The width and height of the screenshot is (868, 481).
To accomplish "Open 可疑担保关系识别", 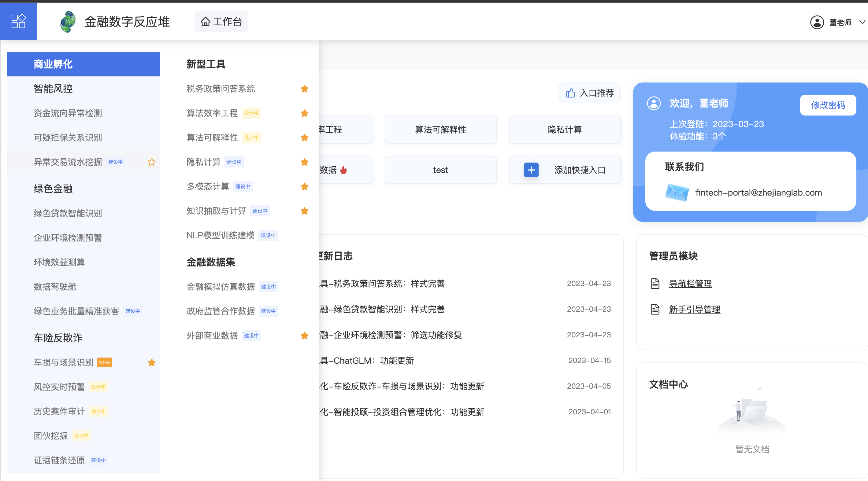I will pyautogui.click(x=68, y=137).
